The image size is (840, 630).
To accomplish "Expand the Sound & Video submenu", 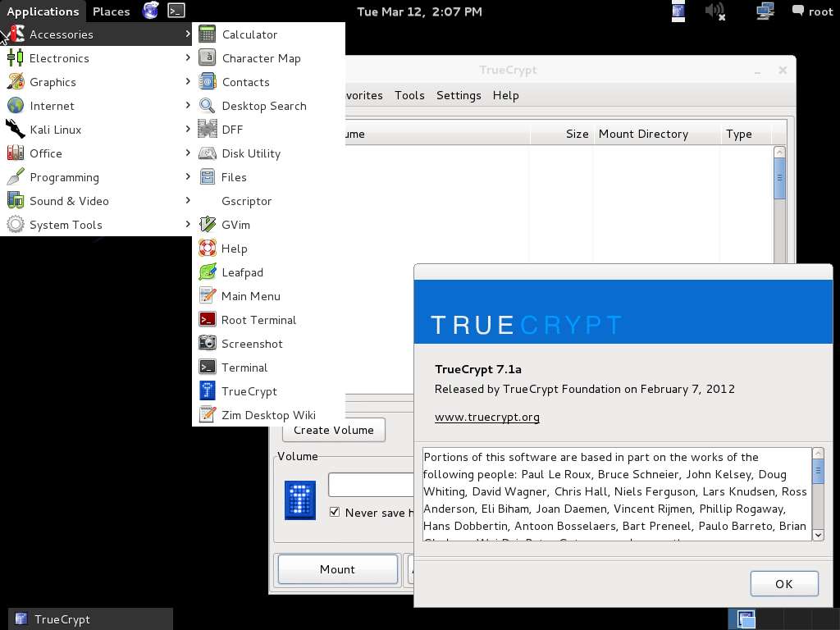I will point(70,201).
